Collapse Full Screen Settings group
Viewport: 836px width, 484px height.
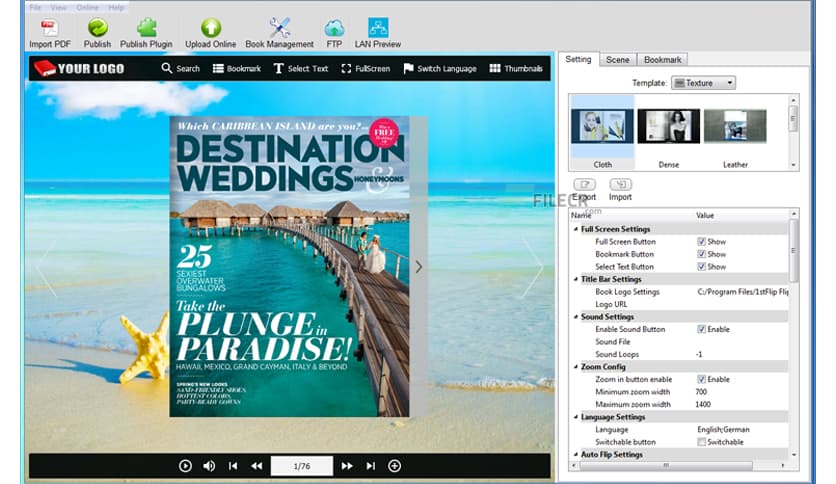[575, 229]
